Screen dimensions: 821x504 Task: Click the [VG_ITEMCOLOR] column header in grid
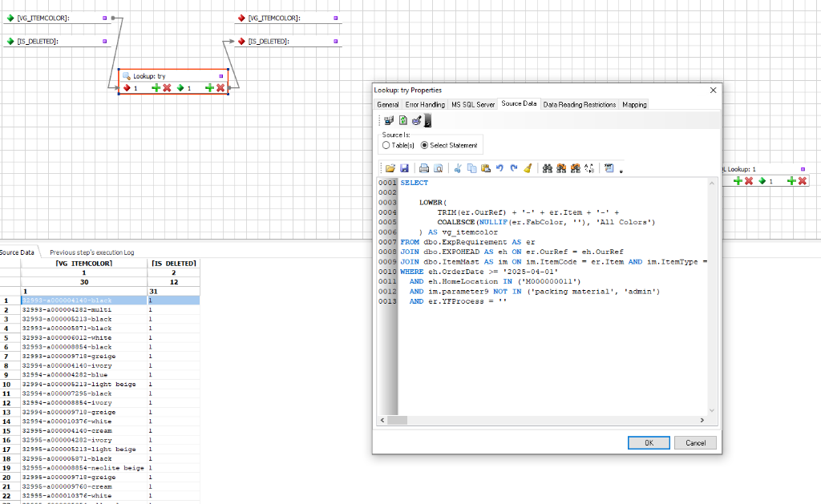pos(83,264)
